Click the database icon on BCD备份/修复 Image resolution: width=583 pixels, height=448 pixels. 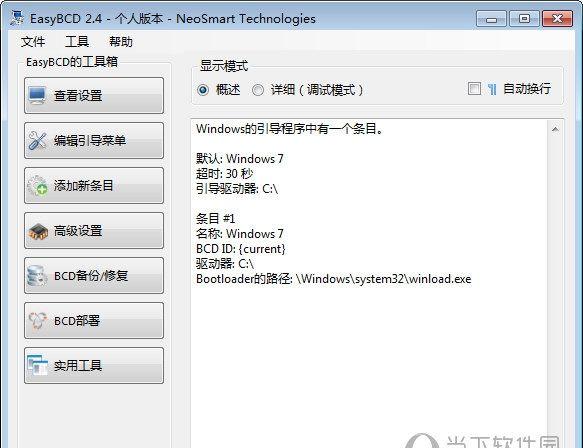coord(37,276)
